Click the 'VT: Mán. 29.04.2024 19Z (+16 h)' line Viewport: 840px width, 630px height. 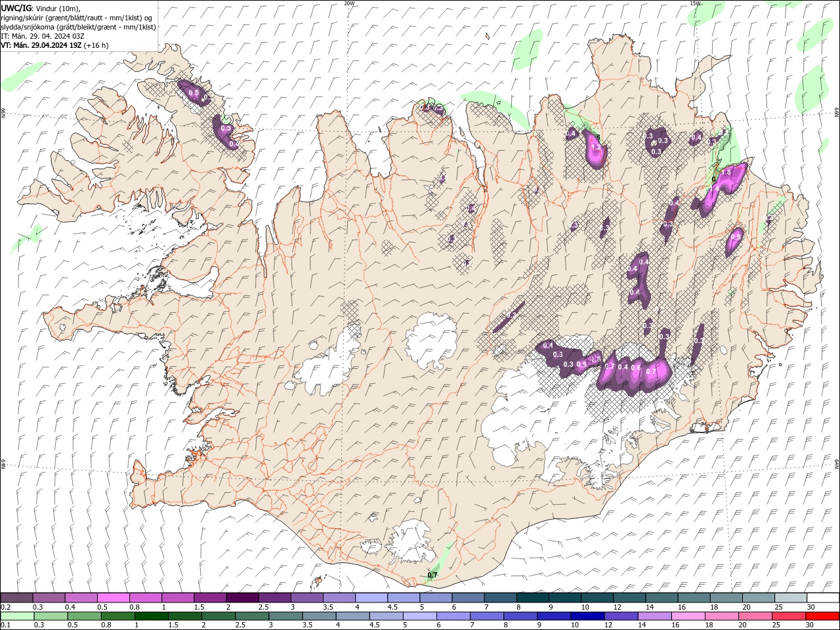54,45
